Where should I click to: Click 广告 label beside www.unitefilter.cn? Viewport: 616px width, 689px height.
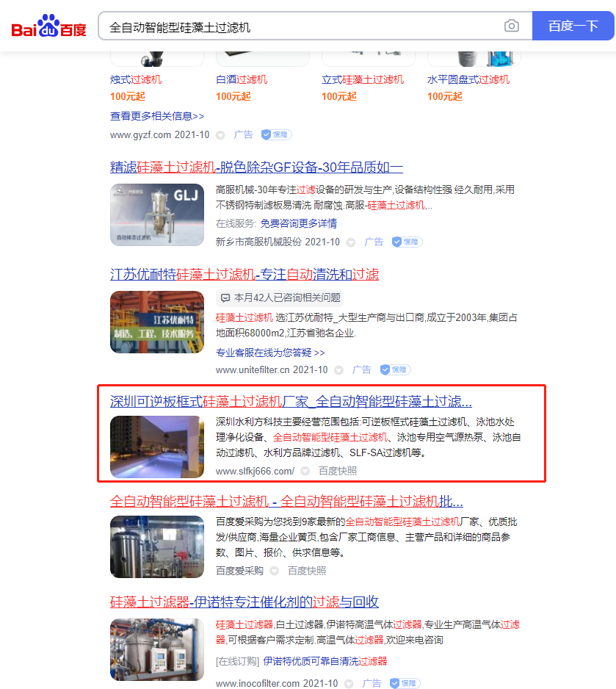[362, 370]
